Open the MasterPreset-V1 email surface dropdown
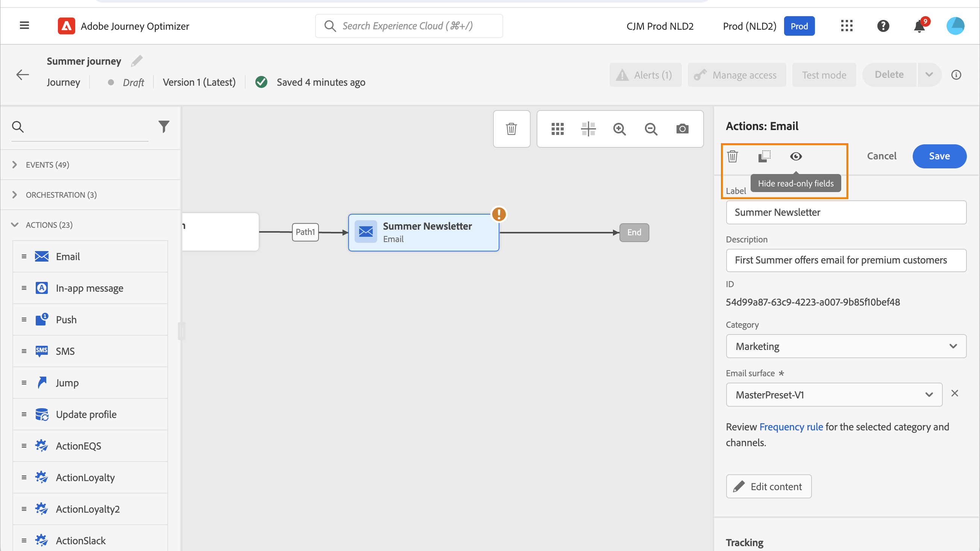The height and width of the screenshot is (551, 980). point(834,395)
